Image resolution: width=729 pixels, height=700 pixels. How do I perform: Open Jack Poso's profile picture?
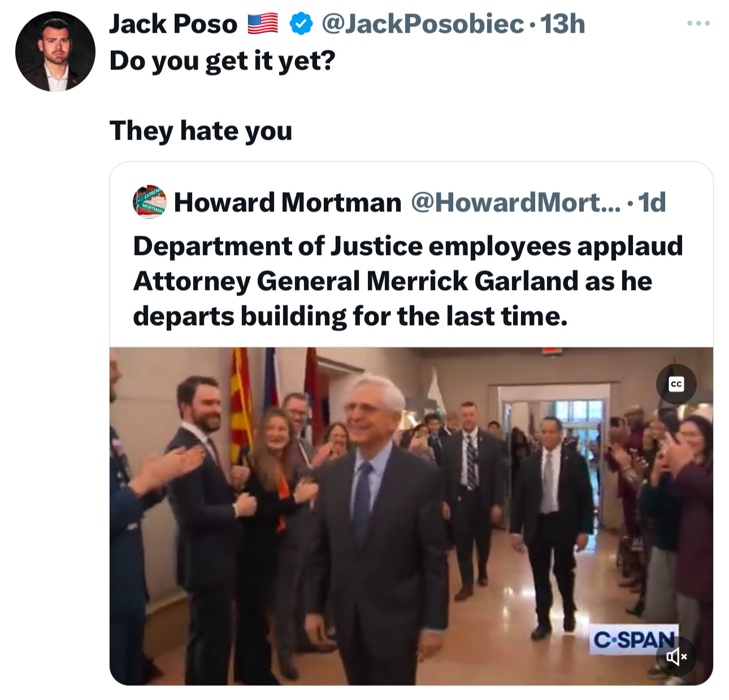55,51
